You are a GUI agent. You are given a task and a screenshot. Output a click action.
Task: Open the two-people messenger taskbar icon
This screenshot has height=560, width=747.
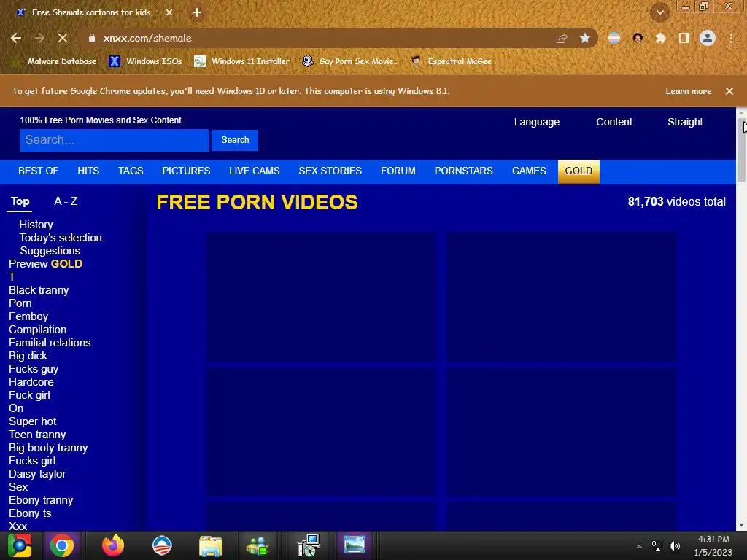pyautogui.click(x=258, y=546)
